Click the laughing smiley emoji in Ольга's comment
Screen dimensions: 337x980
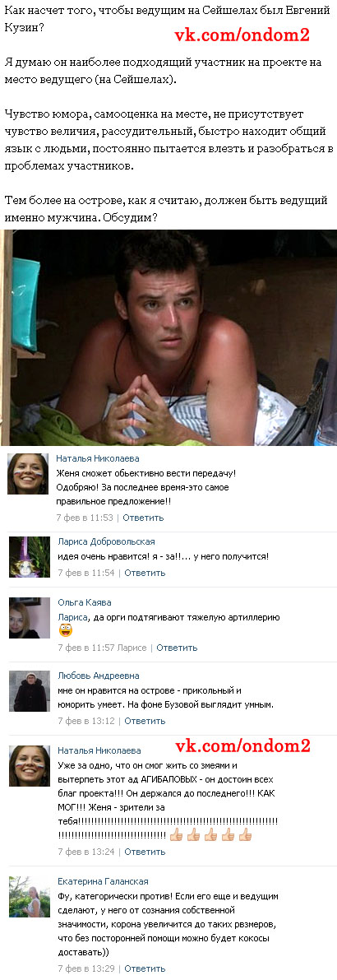tap(66, 630)
